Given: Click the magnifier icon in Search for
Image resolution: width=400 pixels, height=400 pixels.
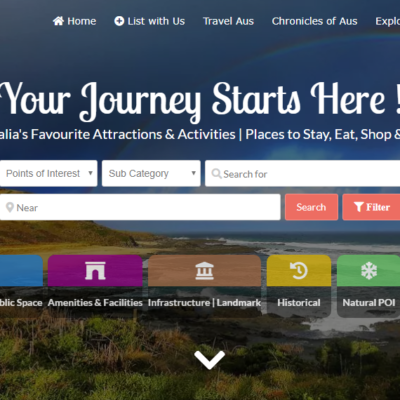Looking at the screenshot, I should pyautogui.click(x=216, y=174).
